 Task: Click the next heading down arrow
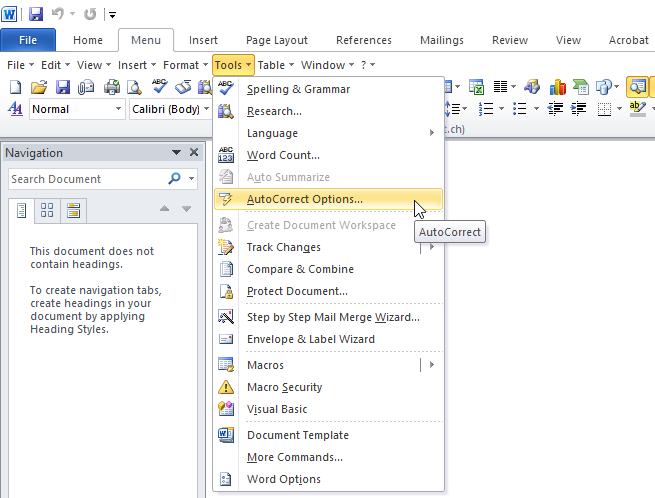186,208
